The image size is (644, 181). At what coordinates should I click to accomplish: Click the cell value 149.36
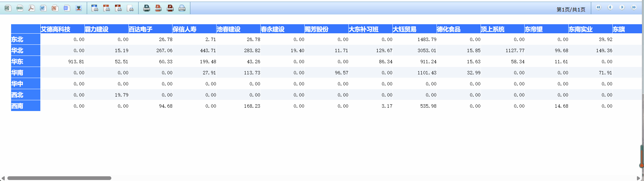click(604, 50)
